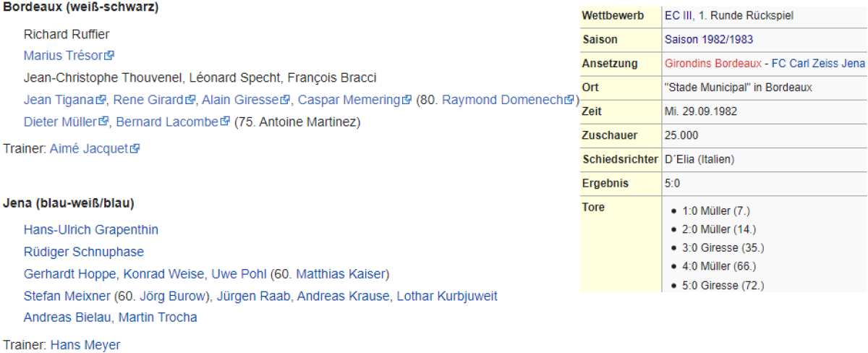Click external link icon after Rene Girard
This screenshot has height=353, width=868.
(191, 100)
